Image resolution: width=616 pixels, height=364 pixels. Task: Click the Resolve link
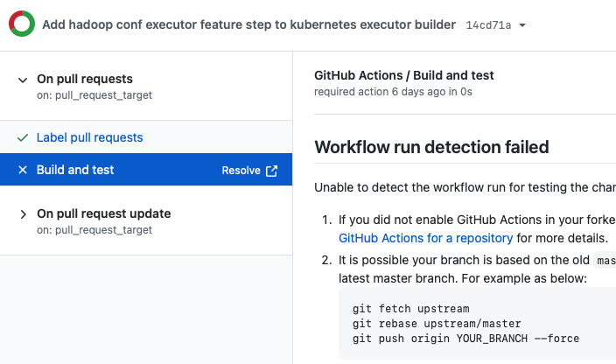tap(241, 171)
